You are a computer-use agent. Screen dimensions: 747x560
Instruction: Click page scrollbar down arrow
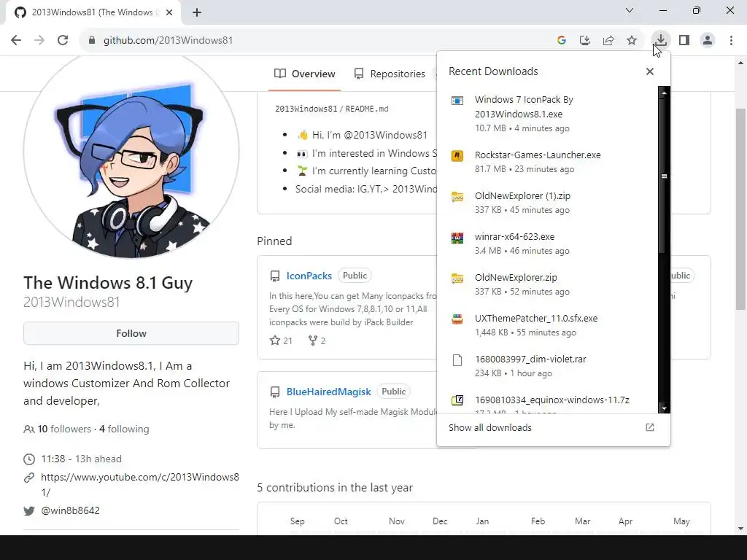740,528
